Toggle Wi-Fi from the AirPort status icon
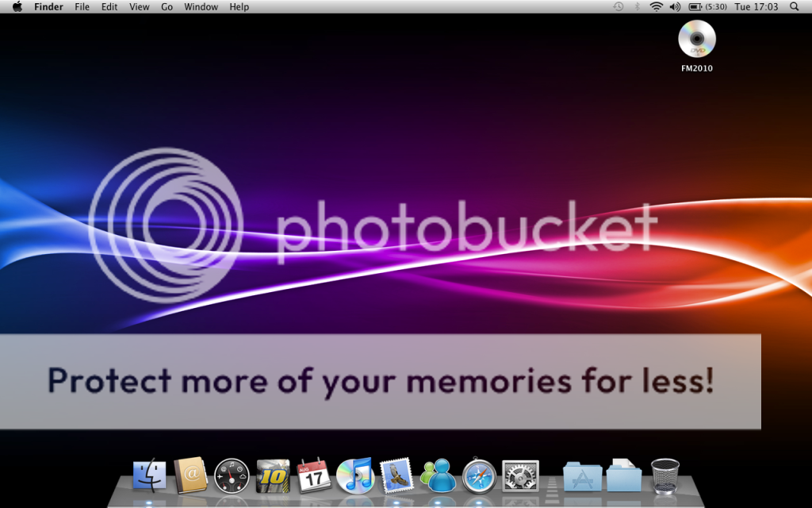The width and height of the screenshot is (812, 508). [x=654, y=6]
